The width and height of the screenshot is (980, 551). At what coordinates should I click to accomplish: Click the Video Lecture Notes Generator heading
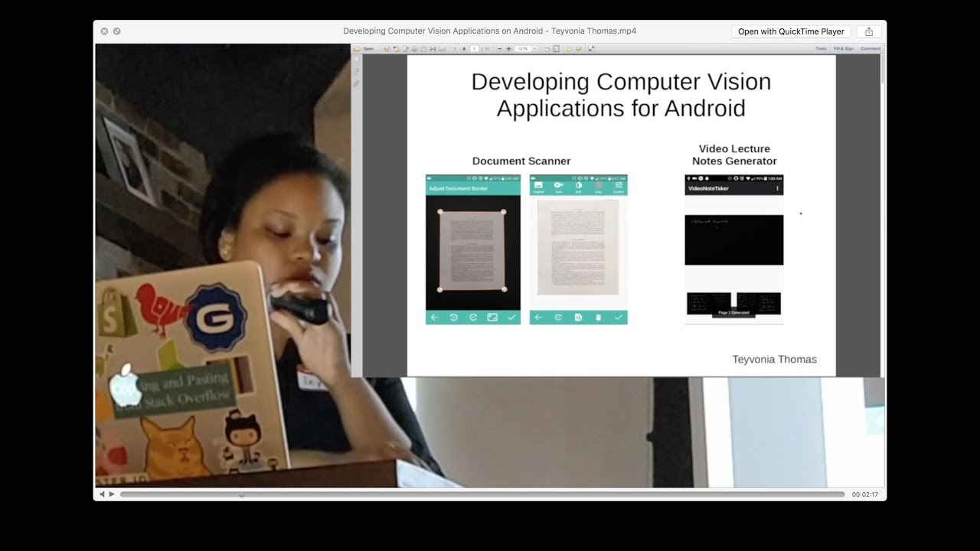coord(734,155)
